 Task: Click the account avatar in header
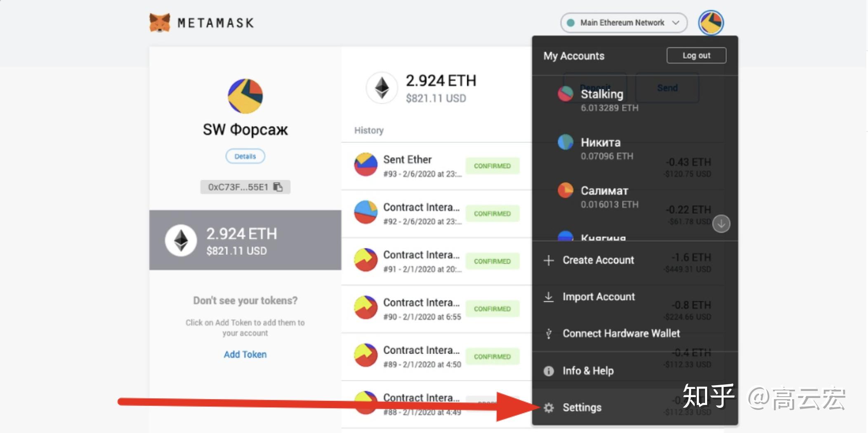pos(711,23)
